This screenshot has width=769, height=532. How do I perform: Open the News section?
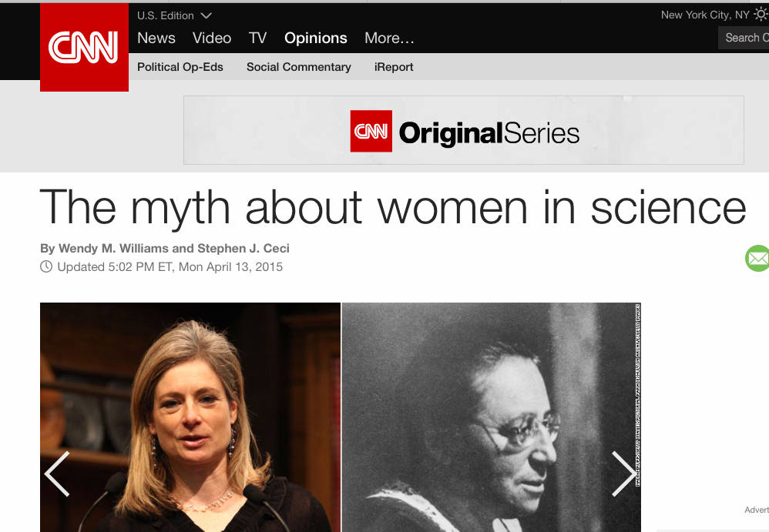click(x=156, y=38)
